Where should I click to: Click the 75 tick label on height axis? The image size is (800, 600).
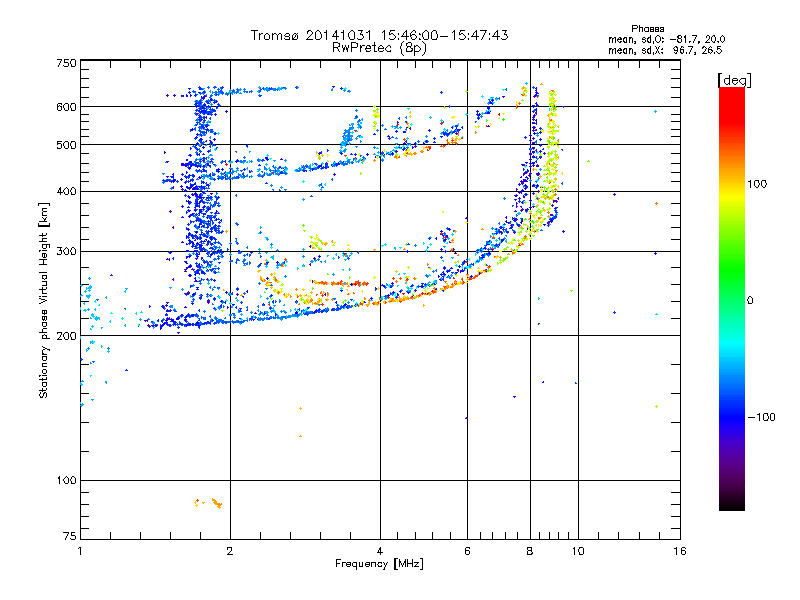point(70,536)
